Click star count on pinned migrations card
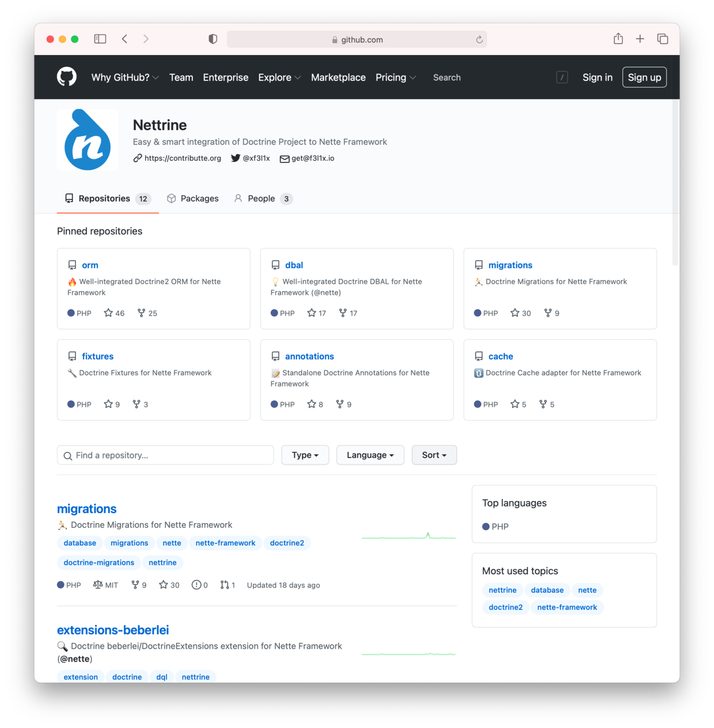714x728 pixels. (520, 313)
